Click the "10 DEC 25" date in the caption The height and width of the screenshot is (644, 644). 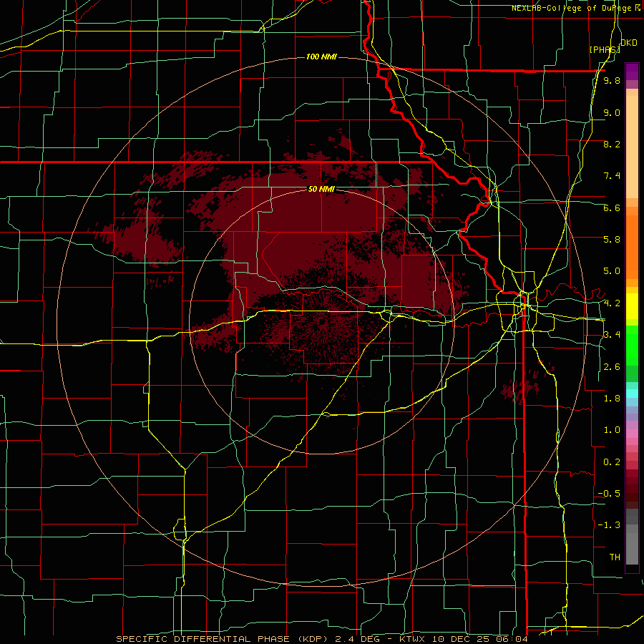(x=462, y=639)
